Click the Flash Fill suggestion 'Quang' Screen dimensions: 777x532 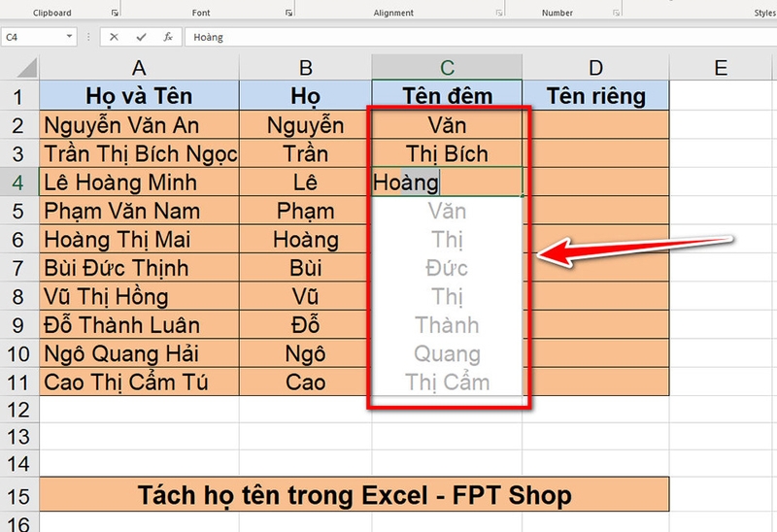click(447, 353)
